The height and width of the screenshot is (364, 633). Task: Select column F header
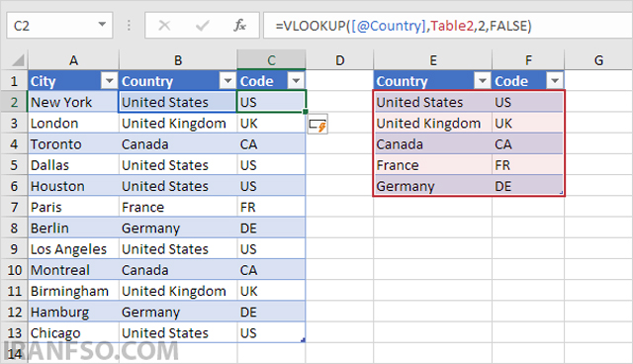click(528, 60)
